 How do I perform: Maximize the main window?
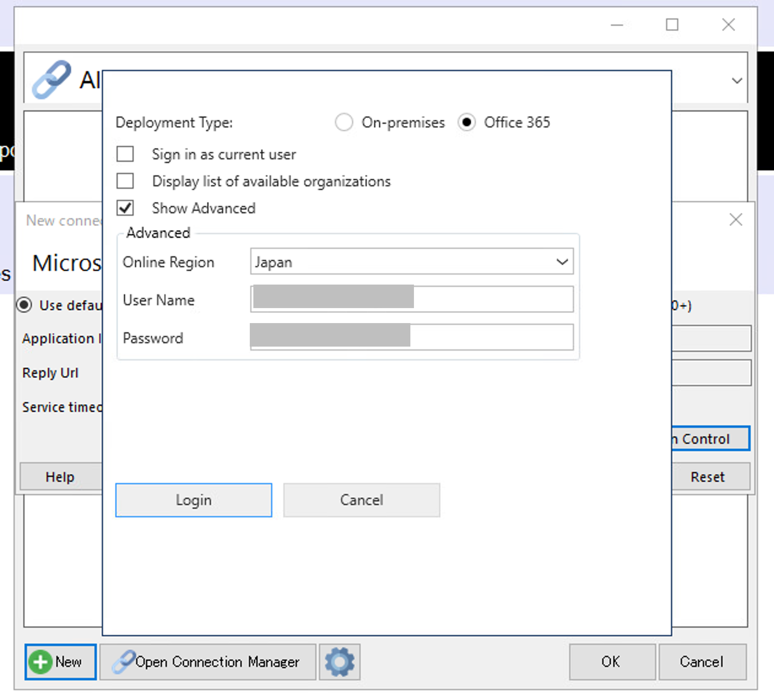coord(672,25)
